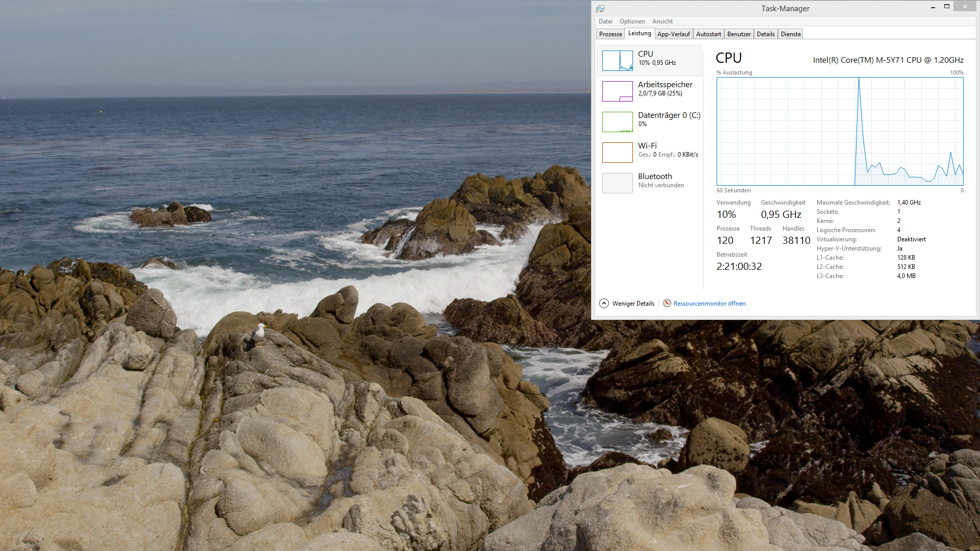Open the Ansicht menu
The image size is (980, 551).
(662, 21)
